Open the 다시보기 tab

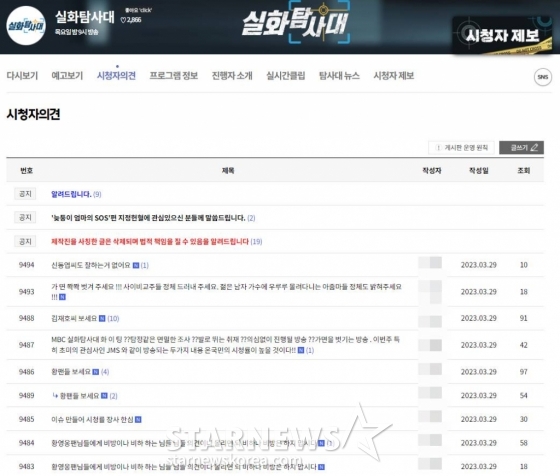[x=22, y=76]
